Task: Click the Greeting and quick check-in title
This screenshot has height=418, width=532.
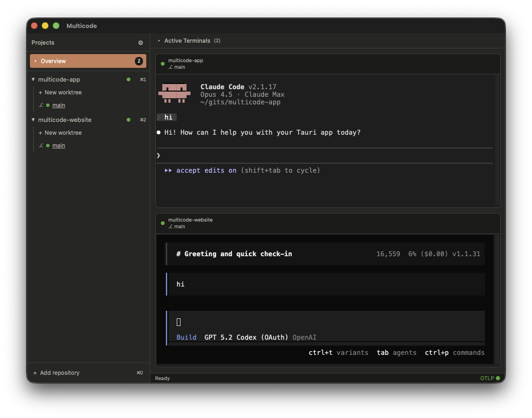Action: click(234, 254)
